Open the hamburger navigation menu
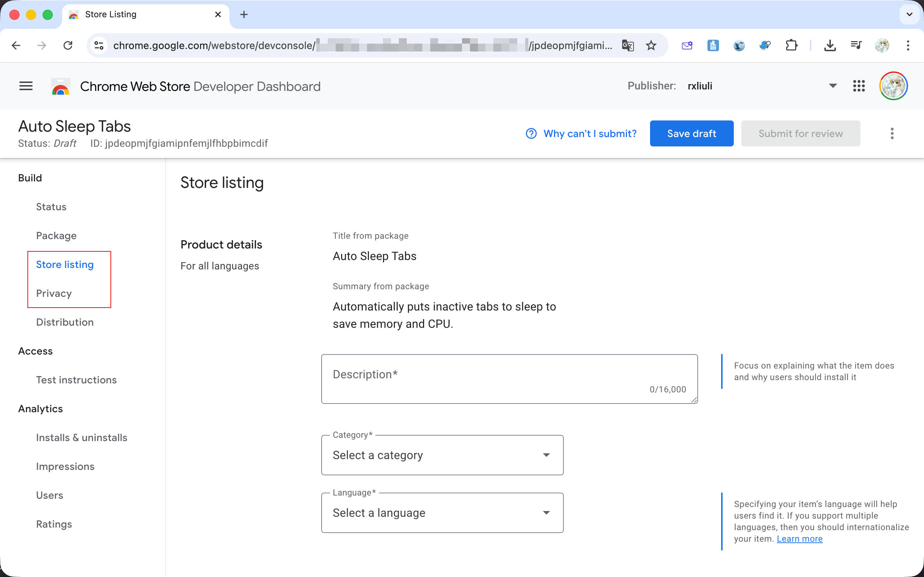The image size is (924, 577). point(26,86)
